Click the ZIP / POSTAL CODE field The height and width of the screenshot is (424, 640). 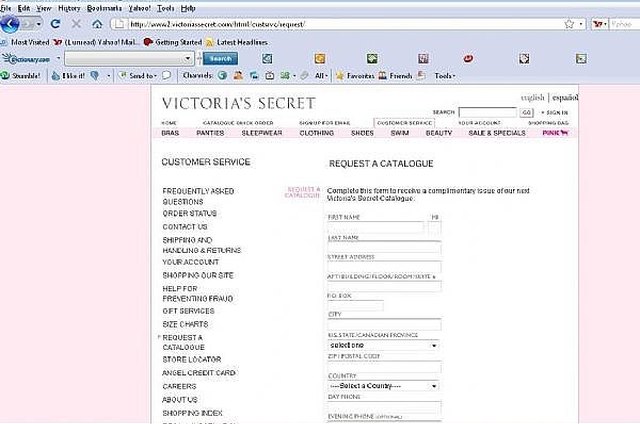point(384,366)
